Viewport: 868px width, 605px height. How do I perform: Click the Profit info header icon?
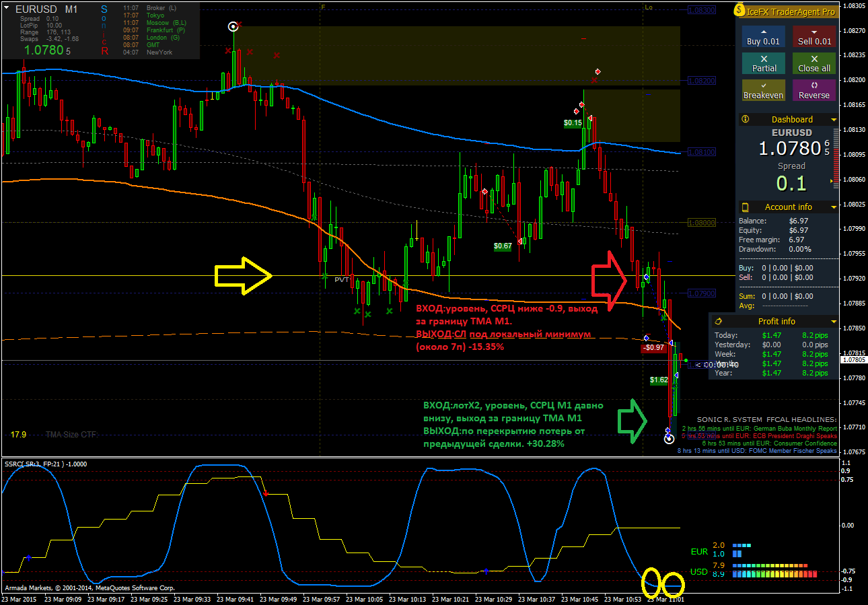coord(718,321)
